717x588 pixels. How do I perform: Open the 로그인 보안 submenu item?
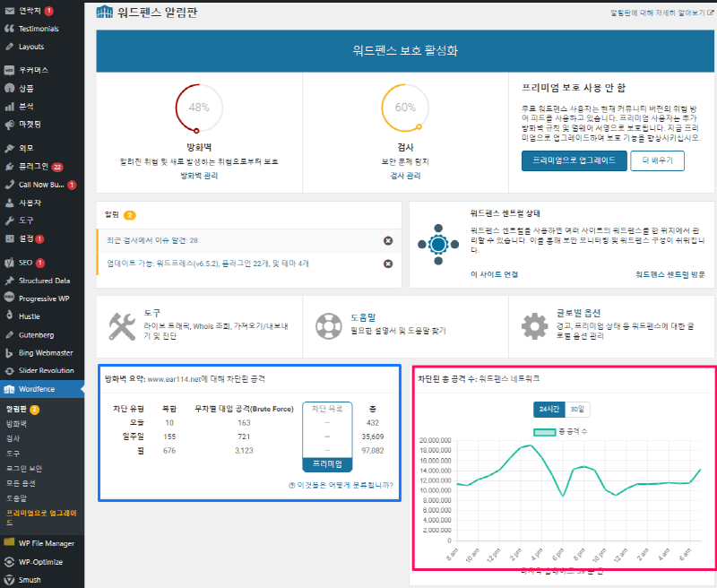(24, 469)
